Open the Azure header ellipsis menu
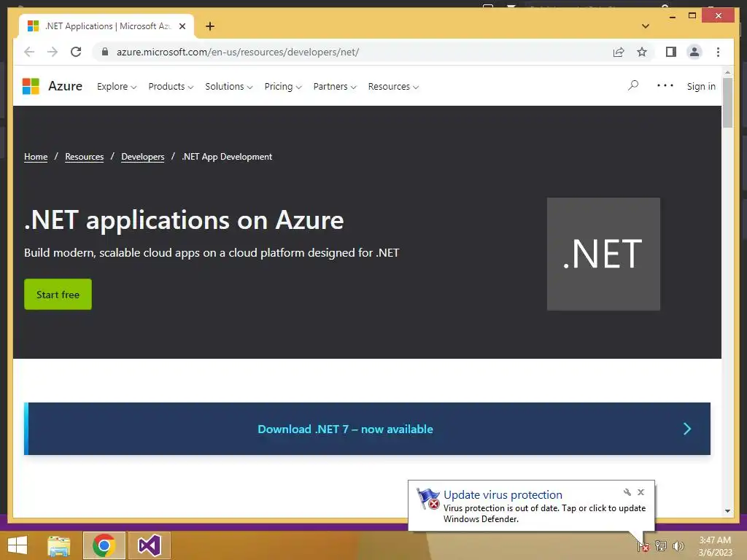 [665, 85]
